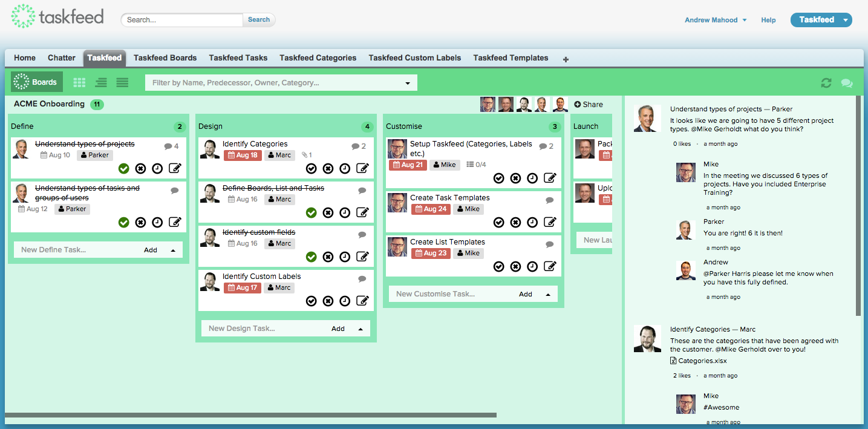
Task: Mark Create Task Templates as complete
Action: (499, 222)
